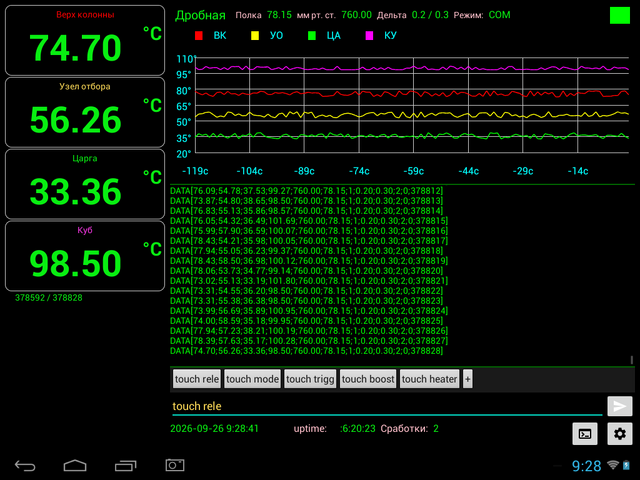The height and width of the screenshot is (480, 640).
Task: Click the Полка value 78.15
Action: click(279, 15)
